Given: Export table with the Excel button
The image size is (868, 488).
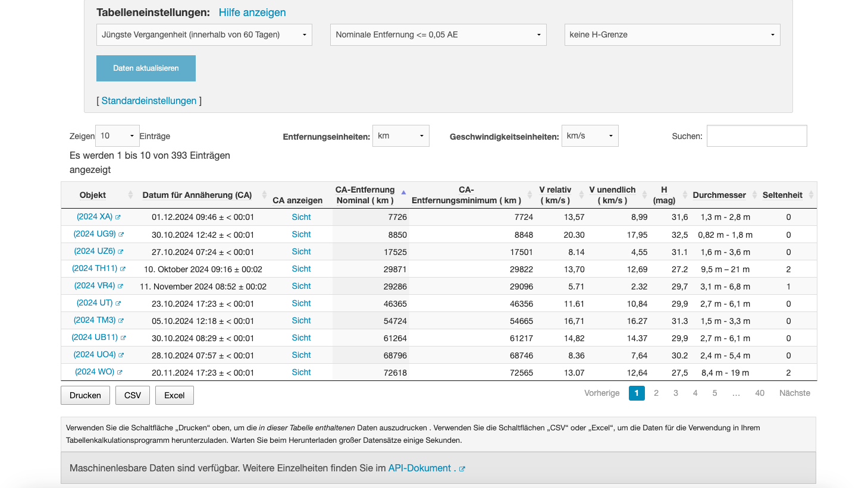Looking at the screenshot, I should point(174,395).
